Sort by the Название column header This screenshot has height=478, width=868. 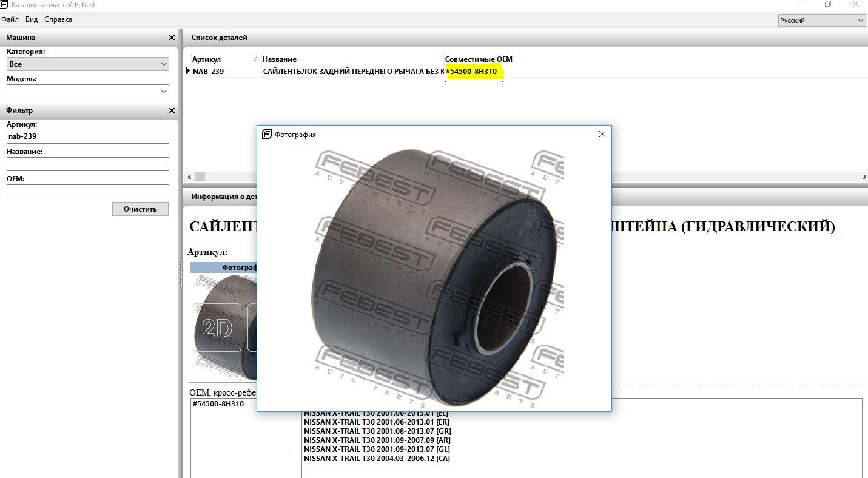280,59
